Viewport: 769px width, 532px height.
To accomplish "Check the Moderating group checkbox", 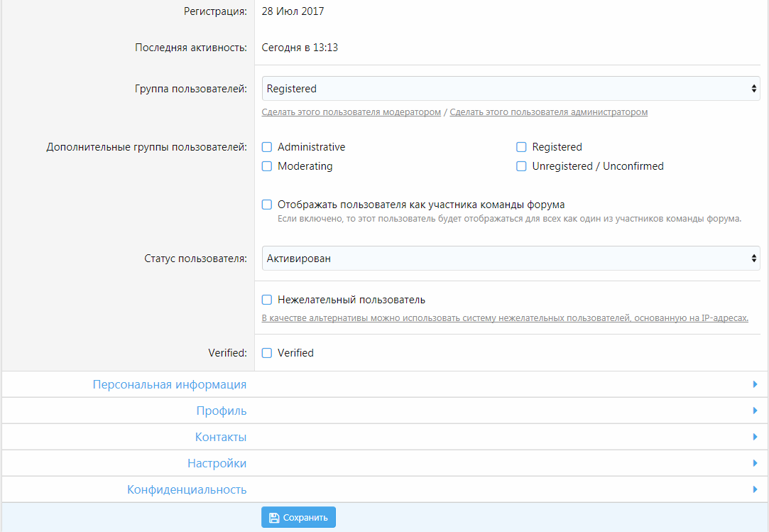I will (266, 165).
